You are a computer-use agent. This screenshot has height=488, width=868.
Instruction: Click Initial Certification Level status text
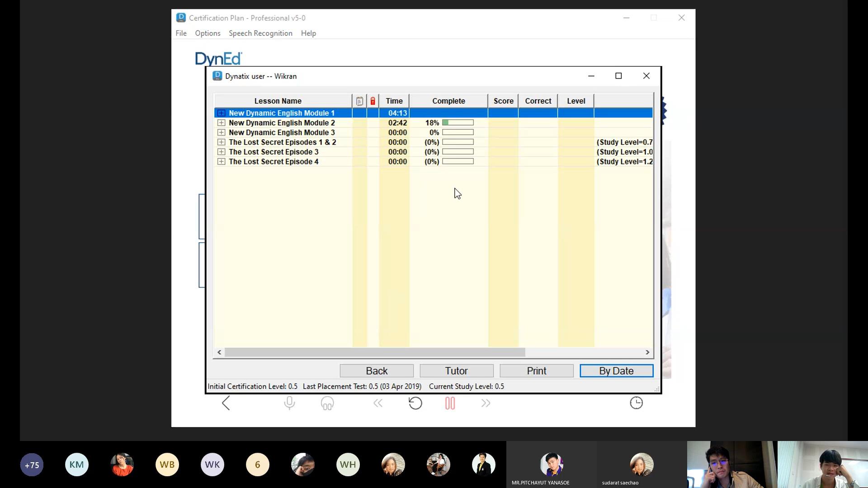pos(253,386)
